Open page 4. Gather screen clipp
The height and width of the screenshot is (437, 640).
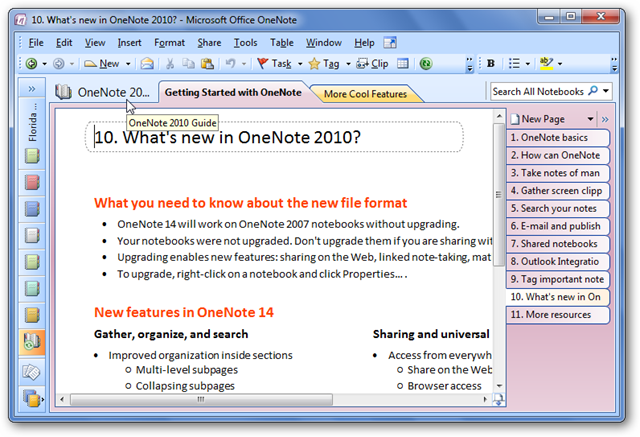tap(558, 191)
